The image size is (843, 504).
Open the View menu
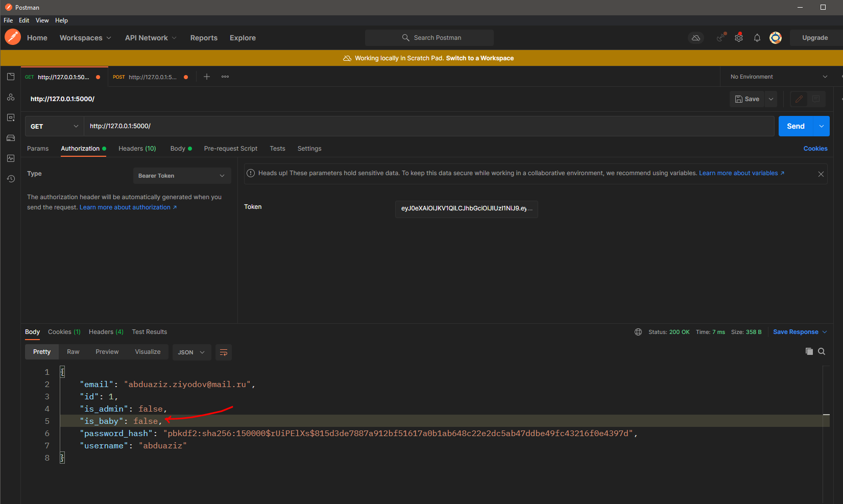pyautogui.click(x=42, y=20)
